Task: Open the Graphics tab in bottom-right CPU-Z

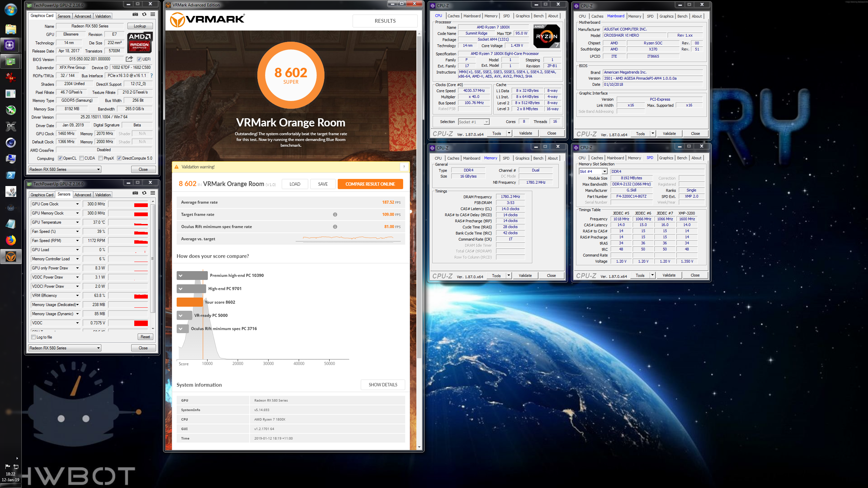Action: tap(666, 158)
